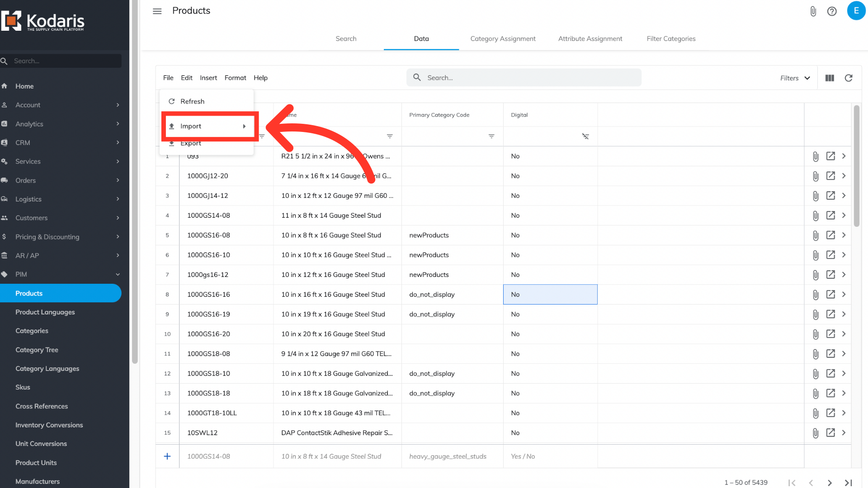Toggle the Digital column filter icon
868x488 pixels.
(585, 136)
